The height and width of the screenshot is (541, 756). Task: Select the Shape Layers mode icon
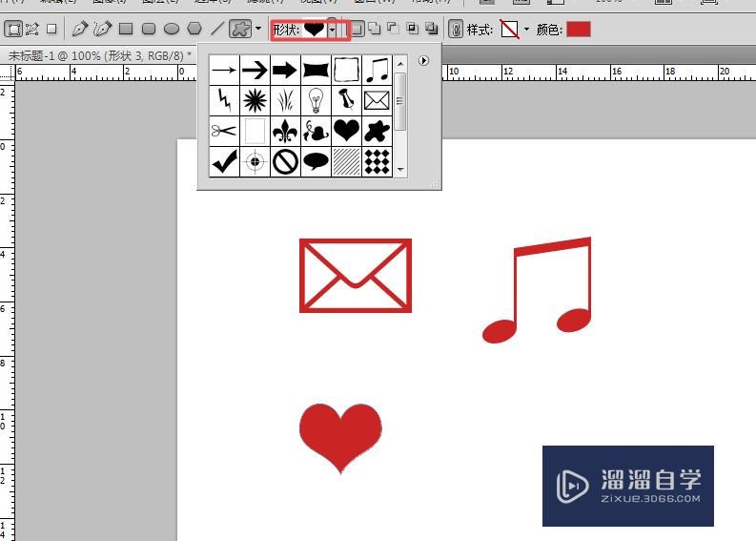click(x=13, y=30)
